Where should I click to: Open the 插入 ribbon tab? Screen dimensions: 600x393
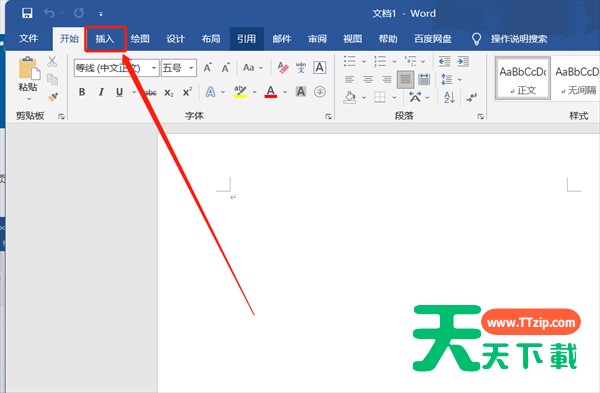tap(105, 39)
